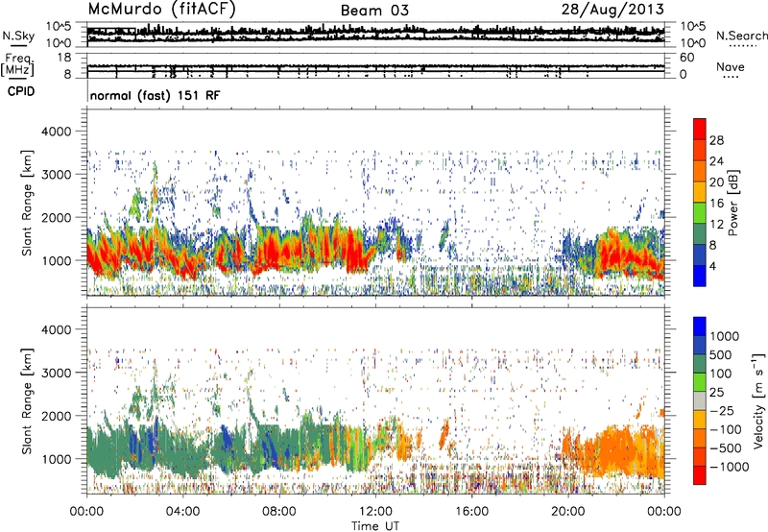
Task: Click the red top of the power colorbar
Action: [x=700, y=127]
